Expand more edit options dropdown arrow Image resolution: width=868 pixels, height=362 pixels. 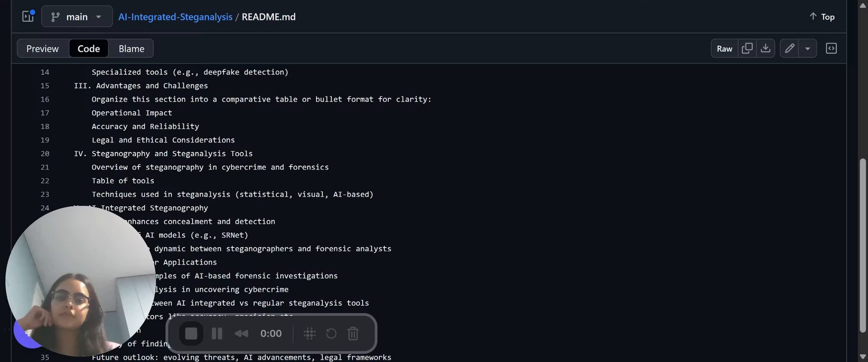point(808,49)
